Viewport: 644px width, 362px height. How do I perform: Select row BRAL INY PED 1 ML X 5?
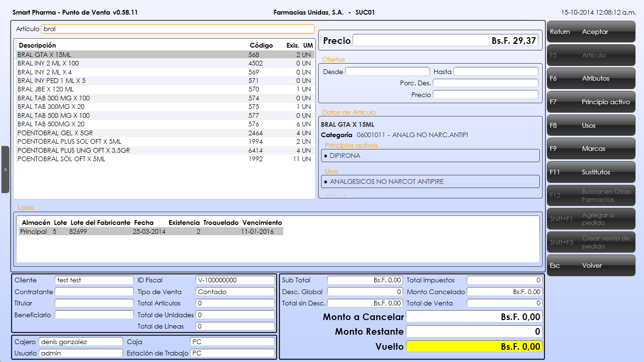point(165,81)
